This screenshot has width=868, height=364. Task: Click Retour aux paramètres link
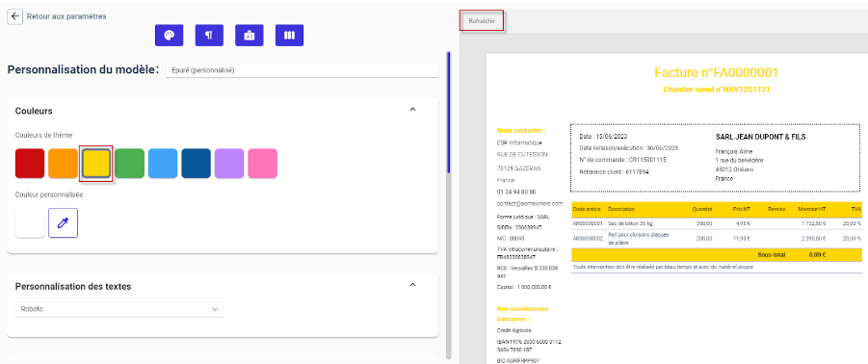66,16
